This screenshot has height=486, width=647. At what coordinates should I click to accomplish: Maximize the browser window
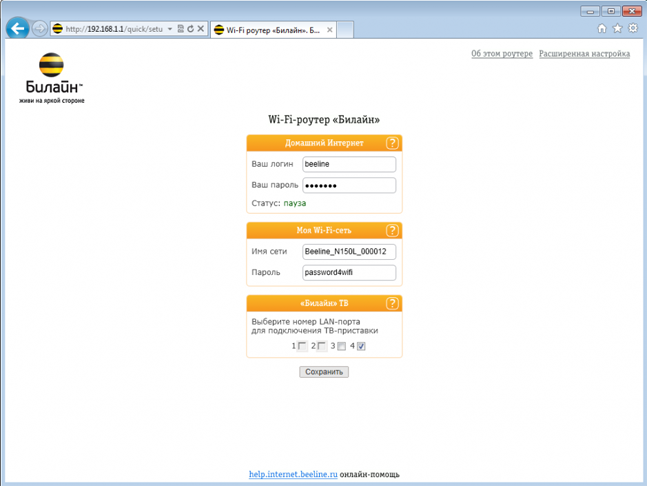(x=611, y=11)
